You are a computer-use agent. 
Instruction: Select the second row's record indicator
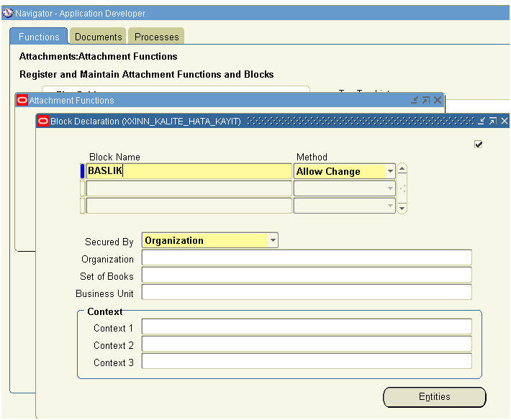coord(82,188)
